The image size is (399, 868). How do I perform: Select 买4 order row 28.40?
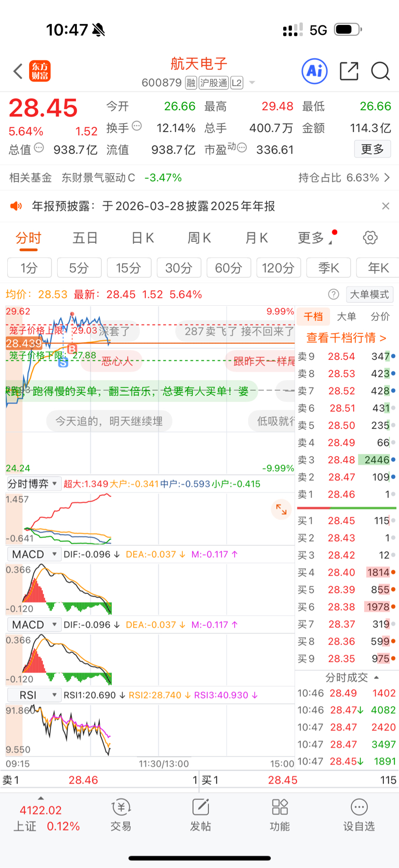point(347,572)
